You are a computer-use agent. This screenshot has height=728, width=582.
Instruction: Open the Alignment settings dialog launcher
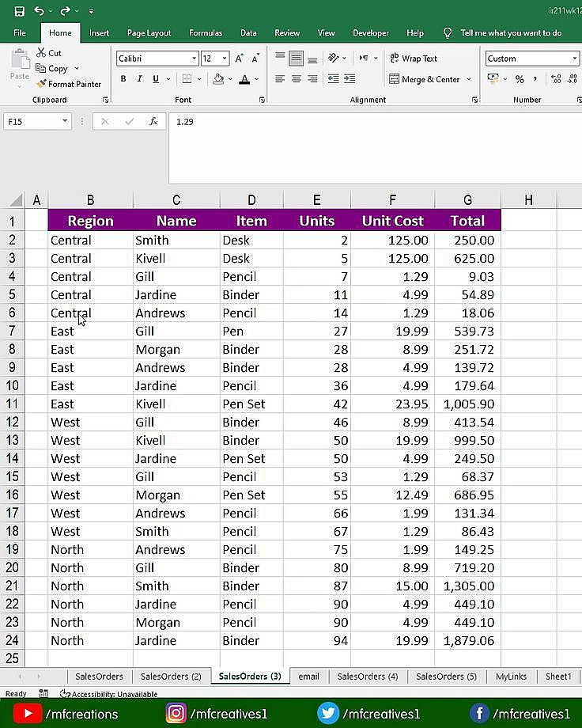pyautogui.click(x=474, y=100)
